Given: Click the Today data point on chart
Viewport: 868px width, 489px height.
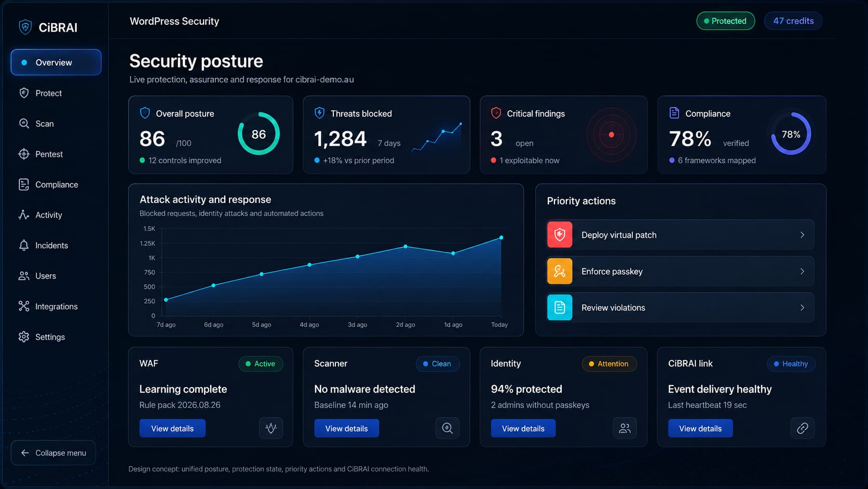Looking at the screenshot, I should pos(501,237).
